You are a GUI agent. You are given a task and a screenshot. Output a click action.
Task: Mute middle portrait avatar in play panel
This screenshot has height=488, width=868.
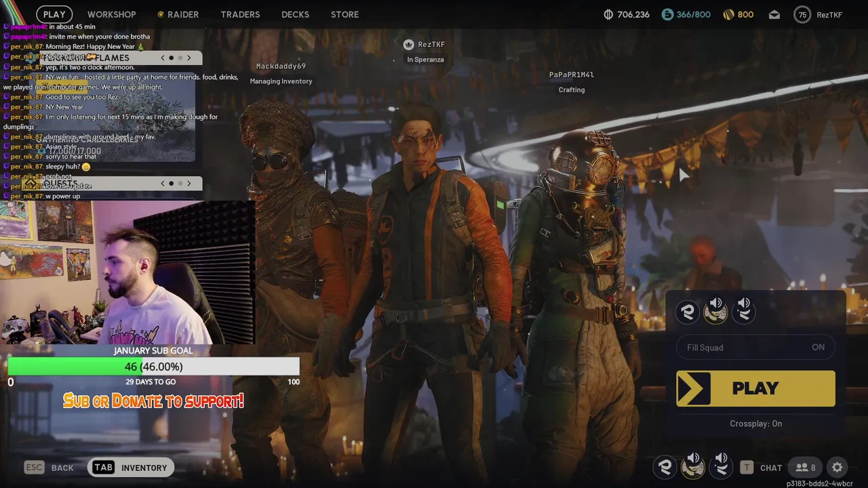coord(715,310)
